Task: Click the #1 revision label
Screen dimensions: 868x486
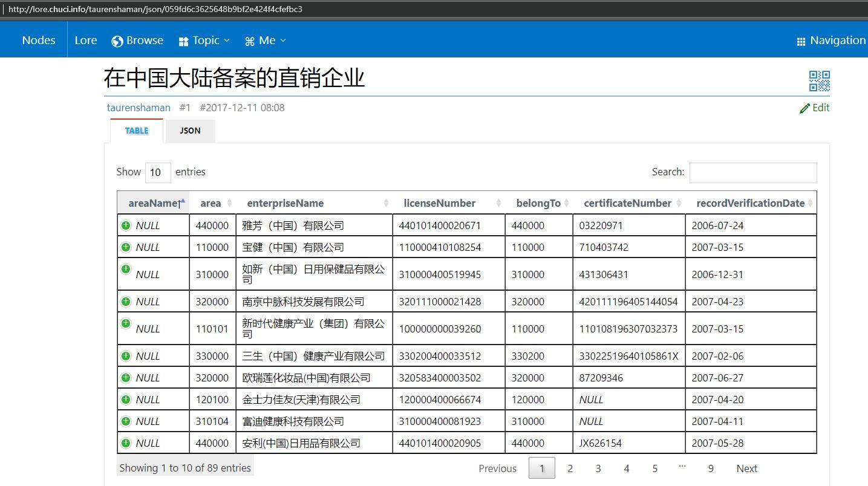Action: click(185, 108)
